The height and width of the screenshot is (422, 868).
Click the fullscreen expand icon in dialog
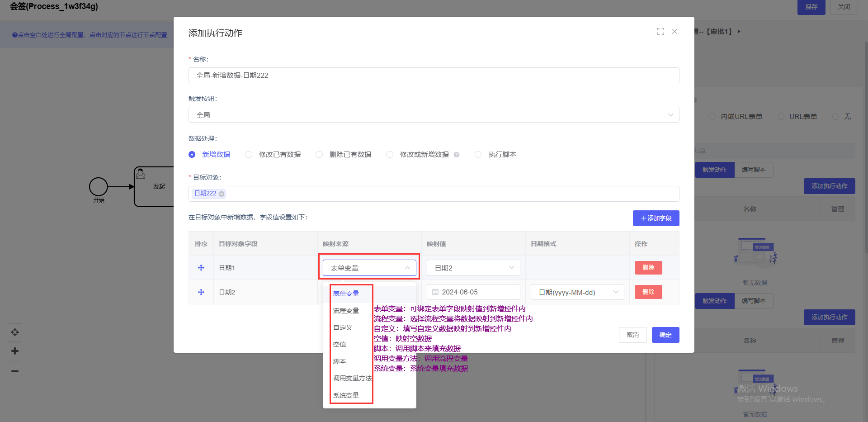pos(660,32)
